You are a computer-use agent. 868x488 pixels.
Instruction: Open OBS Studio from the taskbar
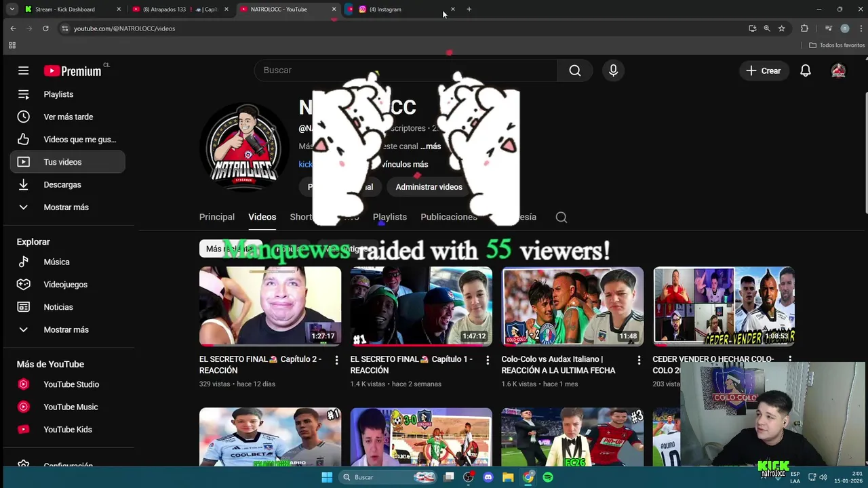[468, 477]
